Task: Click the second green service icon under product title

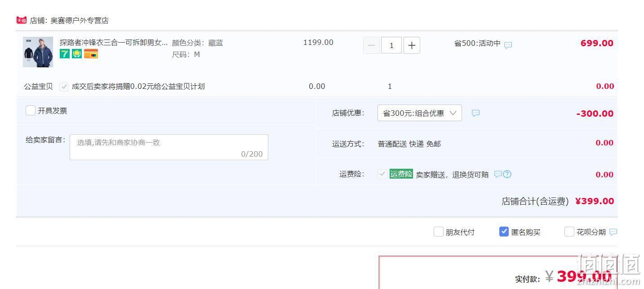Action: click(77, 54)
